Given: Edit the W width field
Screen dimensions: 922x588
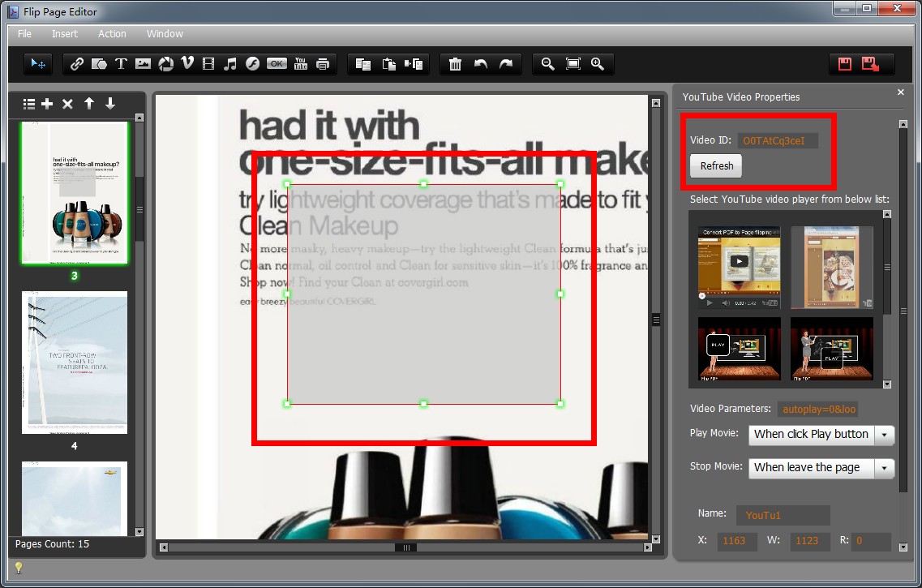Looking at the screenshot, I should click(x=810, y=541).
